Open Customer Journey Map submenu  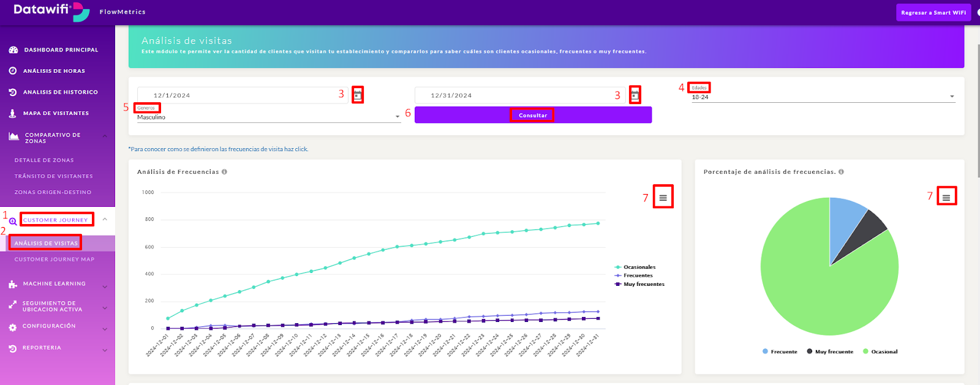pos(55,260)
